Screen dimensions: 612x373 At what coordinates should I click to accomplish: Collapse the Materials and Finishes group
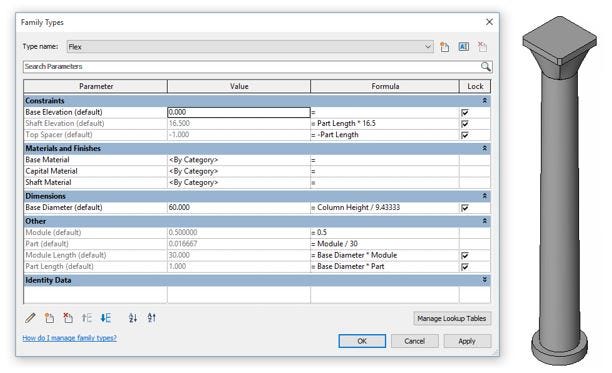484,148
